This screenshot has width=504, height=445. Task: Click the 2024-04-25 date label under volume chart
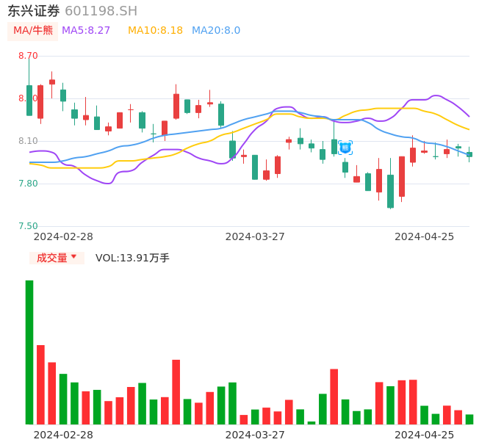(x=425, y=435)
